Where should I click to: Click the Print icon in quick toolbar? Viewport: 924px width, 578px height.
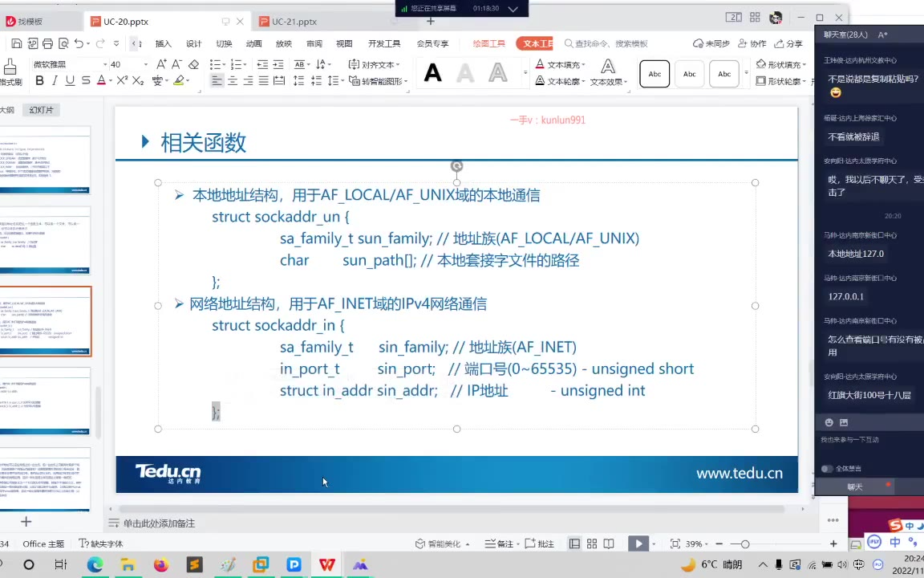click(48, 43)
